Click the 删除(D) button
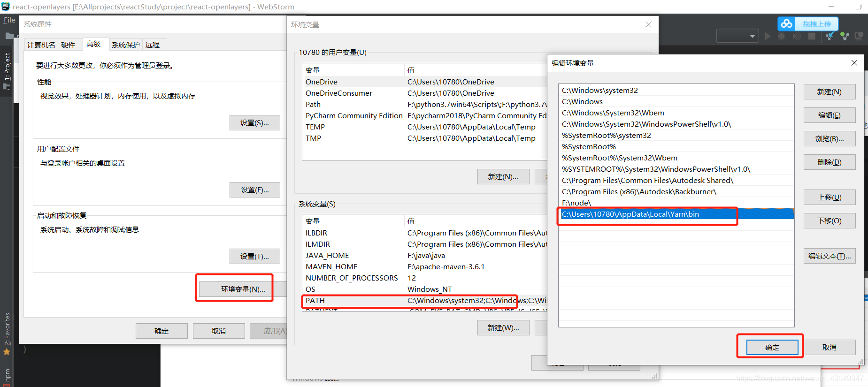The width and height of the screenshot is (868, 387). tap(830, 162)
